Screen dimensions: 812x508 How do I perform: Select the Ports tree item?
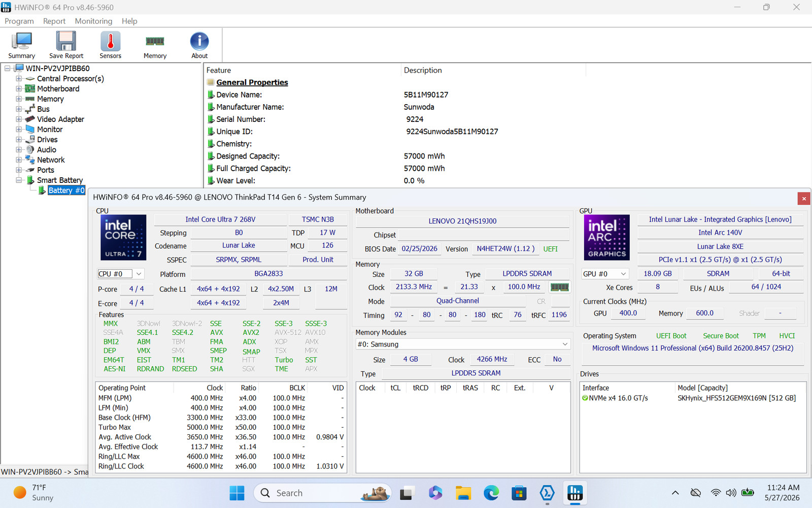pos(46,170)
